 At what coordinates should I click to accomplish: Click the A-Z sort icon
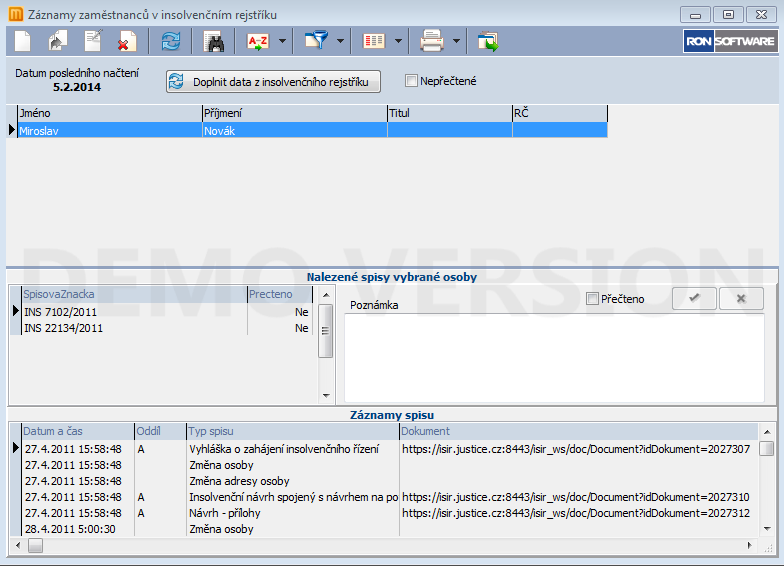tap(258, 41)
